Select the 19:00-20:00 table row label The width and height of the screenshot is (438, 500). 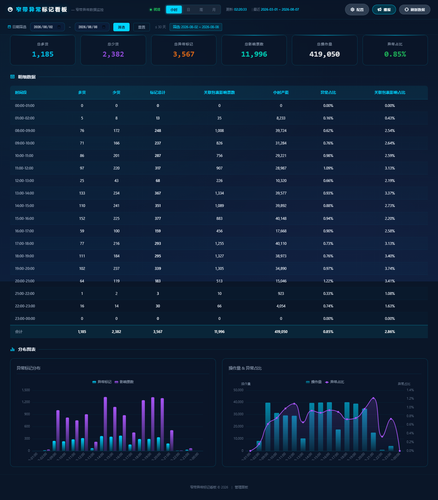click(25, 268)
